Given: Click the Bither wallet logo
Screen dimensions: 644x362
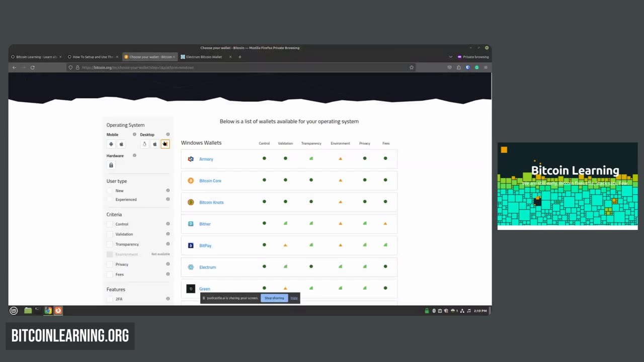Looking at the screenshot, I should tap(191, 224).
